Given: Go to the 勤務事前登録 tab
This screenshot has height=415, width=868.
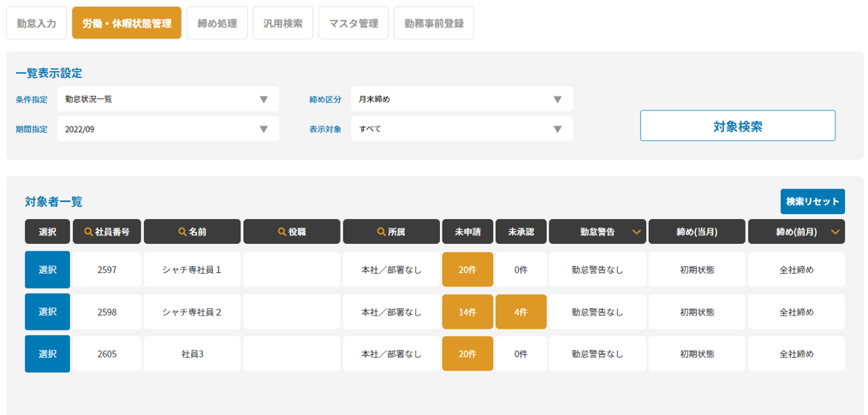Looking at the screenshot, I should click(434, 23).
